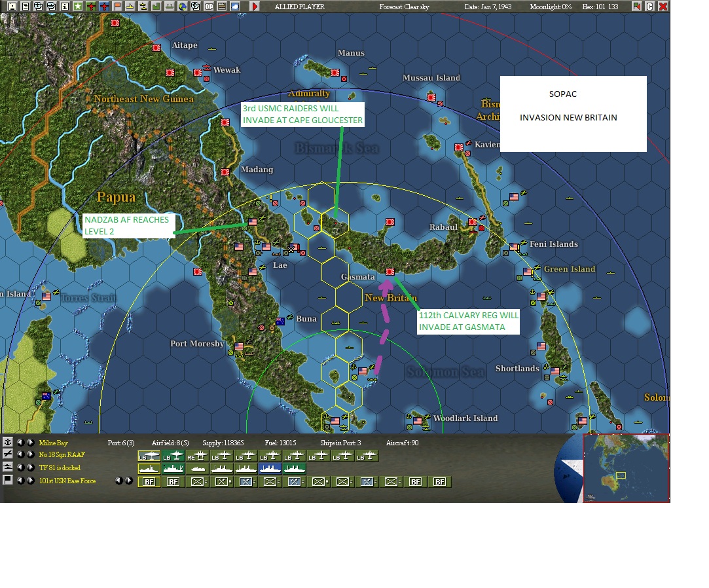This screenshot has width=709, height=588.
Task: Show next air unit after No.18 Sqn RAAF
Action: [30, 454]
